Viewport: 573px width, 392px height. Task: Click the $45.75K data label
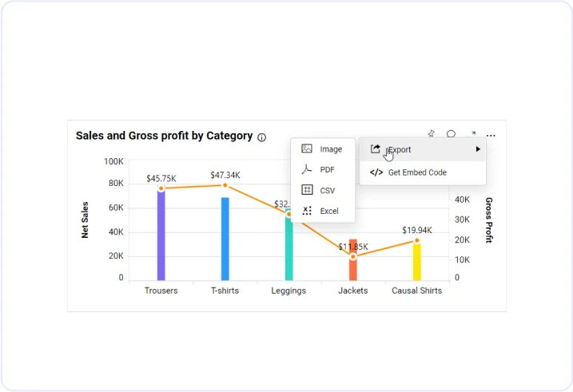pyautogui.click(x=161, y=179)
